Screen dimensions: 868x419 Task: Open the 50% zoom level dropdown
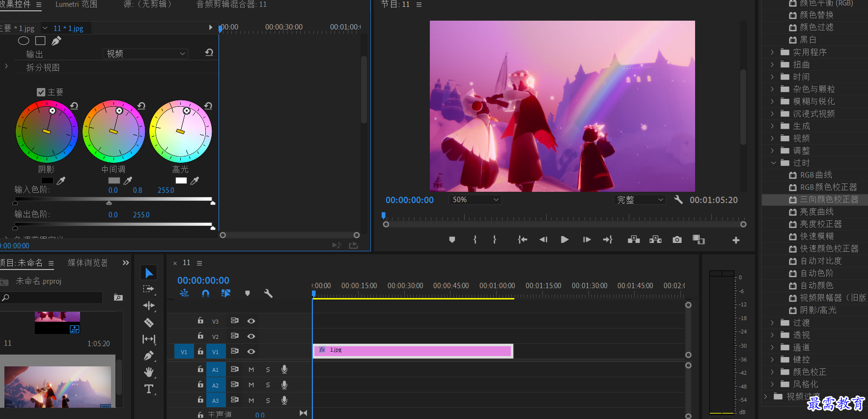(x=476, y=200)
